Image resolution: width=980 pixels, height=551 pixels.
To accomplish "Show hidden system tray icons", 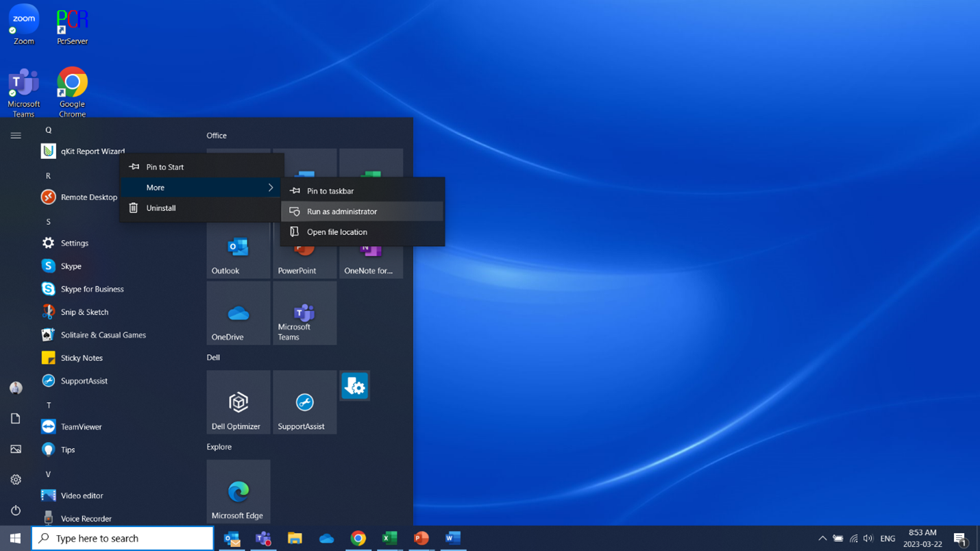I will point(822,539).
